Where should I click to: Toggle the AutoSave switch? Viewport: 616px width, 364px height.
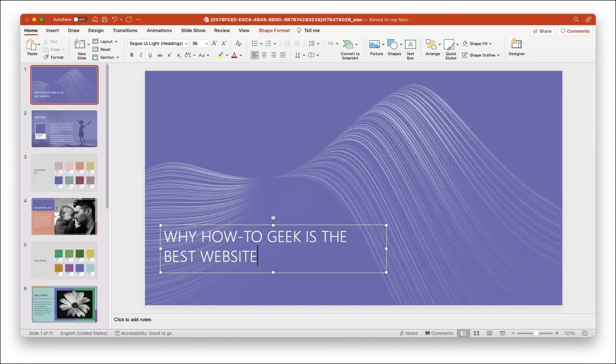coord(80,20)
